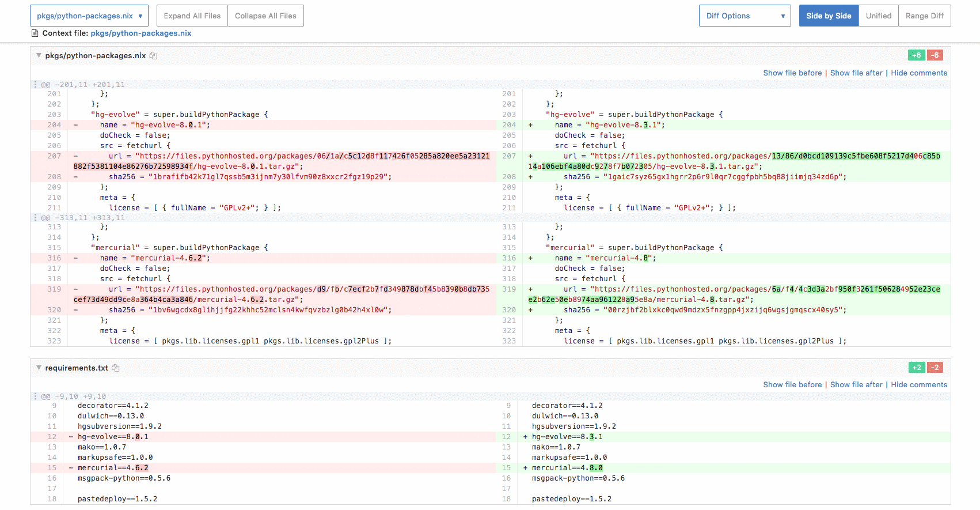Image resolution: width=980 pixels, height=510 pixels.
Task: Click the context file document icon
Action: [x=35, y=33]
